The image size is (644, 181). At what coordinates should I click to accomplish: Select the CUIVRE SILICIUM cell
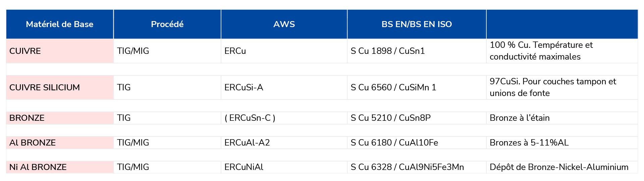[x=60, y=87]
